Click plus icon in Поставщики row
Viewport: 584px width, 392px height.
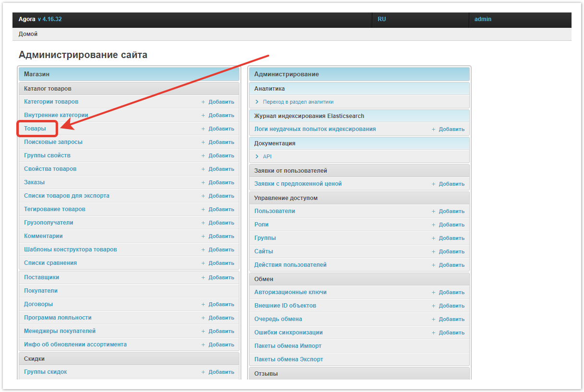(203, 277)
